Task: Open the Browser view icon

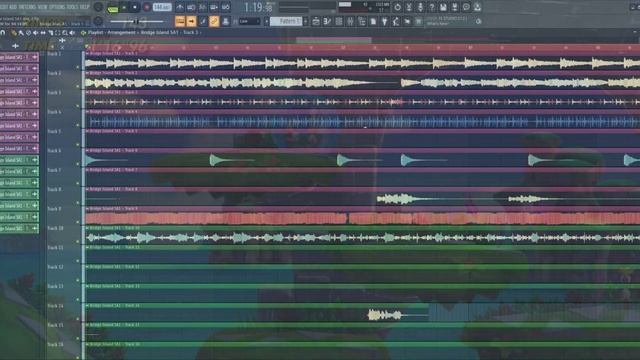Action: pos(362,22)
